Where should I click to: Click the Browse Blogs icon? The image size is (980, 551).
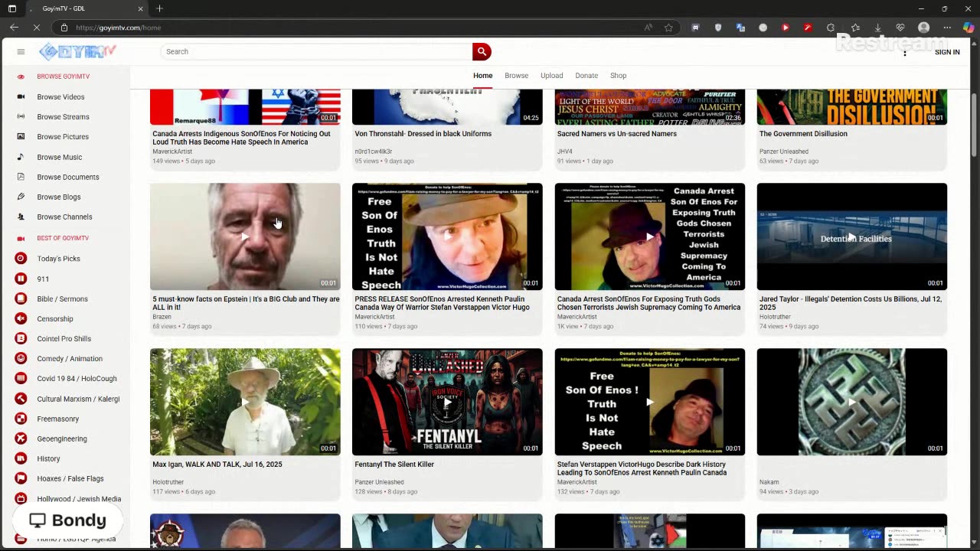pyautogui.click(x=21, y=197)
